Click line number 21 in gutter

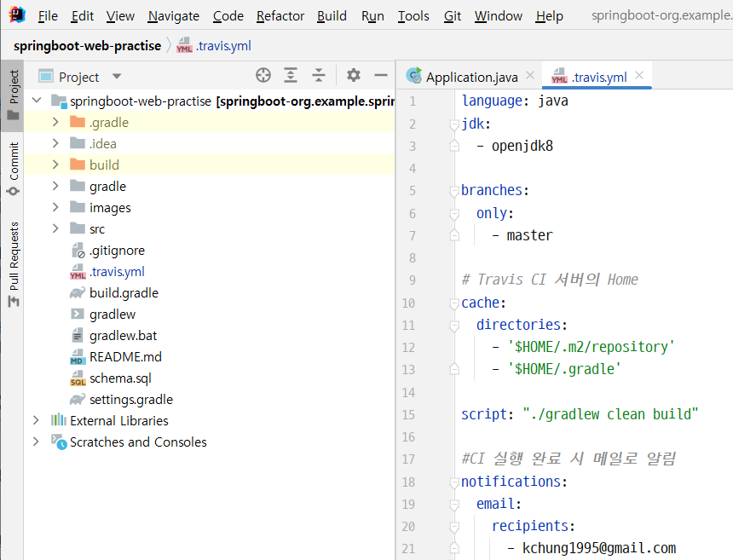pyautogui.click(x=408, y=548)
